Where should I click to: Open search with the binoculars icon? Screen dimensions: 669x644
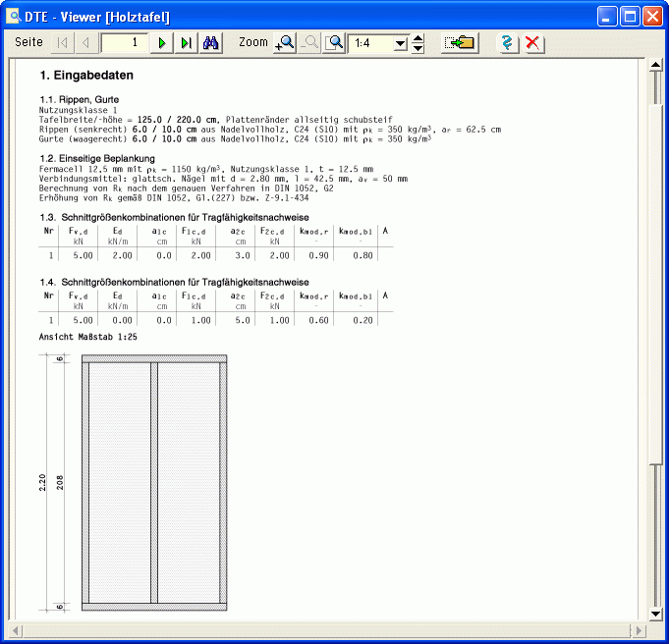210,43
